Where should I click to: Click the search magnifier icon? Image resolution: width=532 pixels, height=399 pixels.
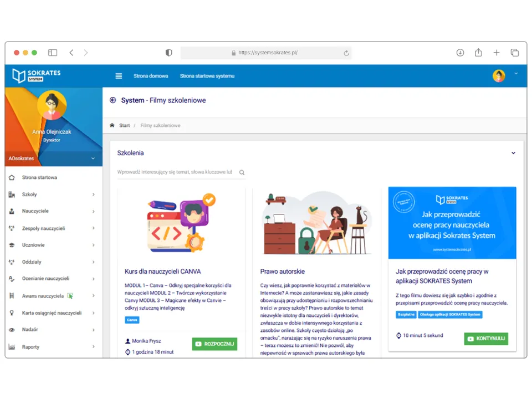pos(242,172)
